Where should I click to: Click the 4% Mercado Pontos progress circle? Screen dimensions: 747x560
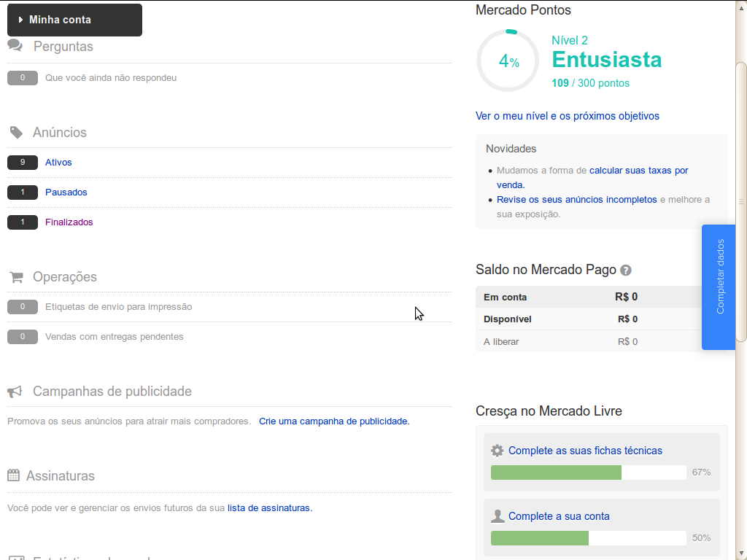coord(508,61)
